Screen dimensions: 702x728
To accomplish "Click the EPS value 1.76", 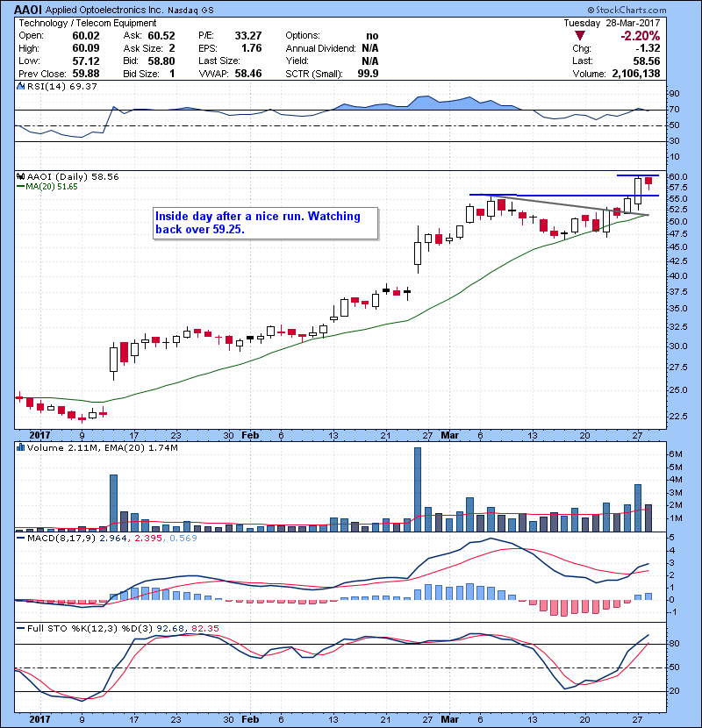I will tap(251, 48).
